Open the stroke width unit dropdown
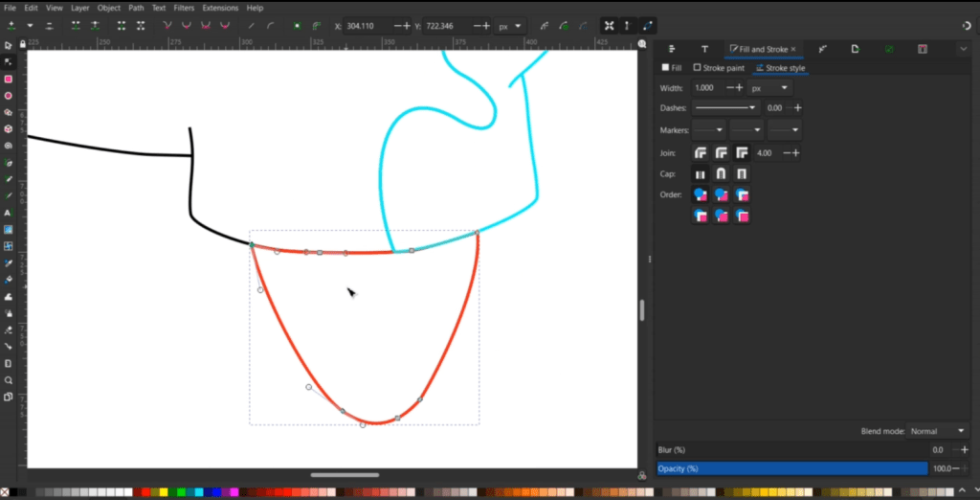The width and height of the screenshot is (980, 500). click(770, 88)
